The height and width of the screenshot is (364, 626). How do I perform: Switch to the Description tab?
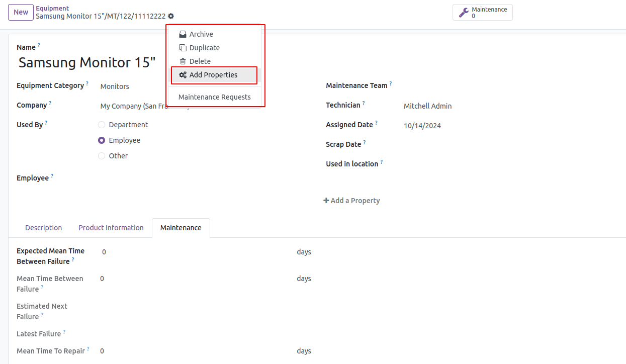pos(43,228)
